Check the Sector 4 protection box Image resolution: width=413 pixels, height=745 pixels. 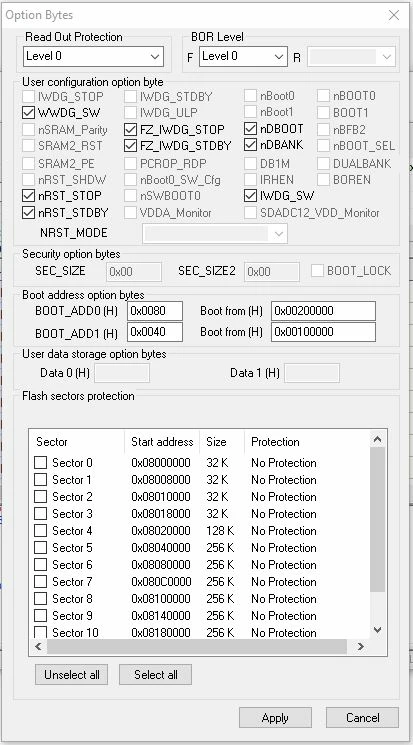pyautogui.click(x=40, y=531)
